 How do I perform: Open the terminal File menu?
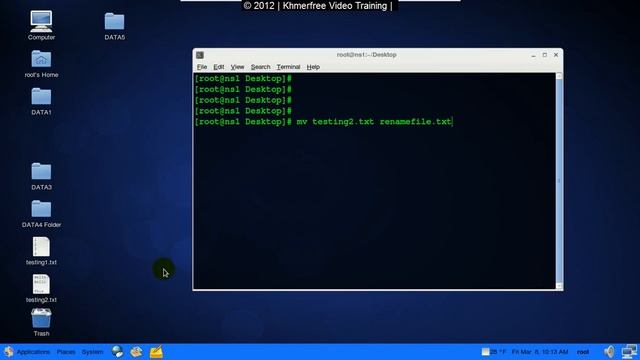[202, 67]
